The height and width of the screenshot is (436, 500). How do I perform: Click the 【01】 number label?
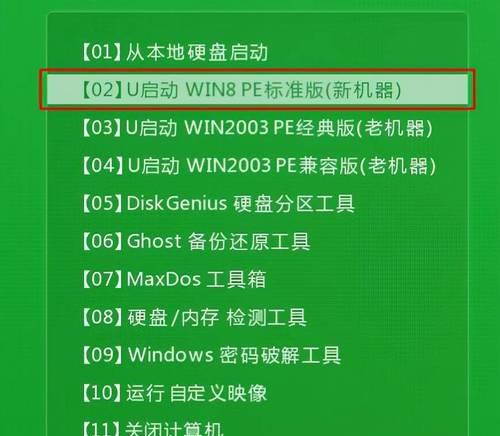click(x=101, y=52)
